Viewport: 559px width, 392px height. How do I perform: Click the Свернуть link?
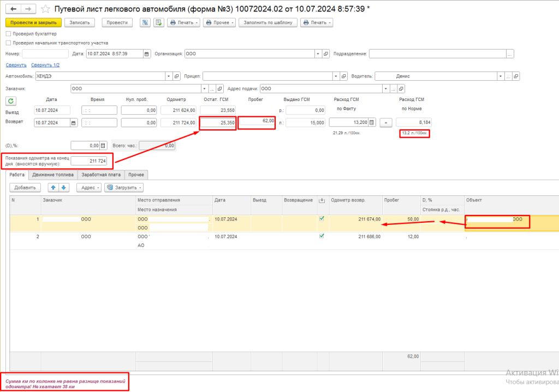coord(16,65)
